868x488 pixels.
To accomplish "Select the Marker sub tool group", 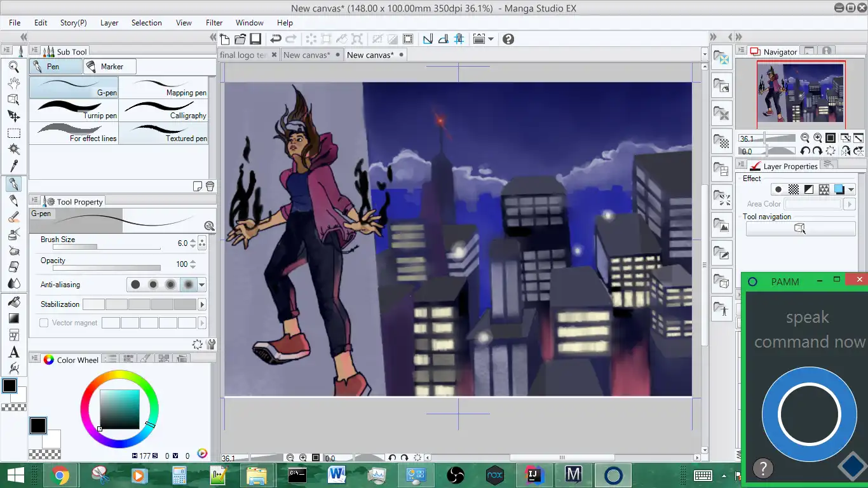I will point(109,67).
